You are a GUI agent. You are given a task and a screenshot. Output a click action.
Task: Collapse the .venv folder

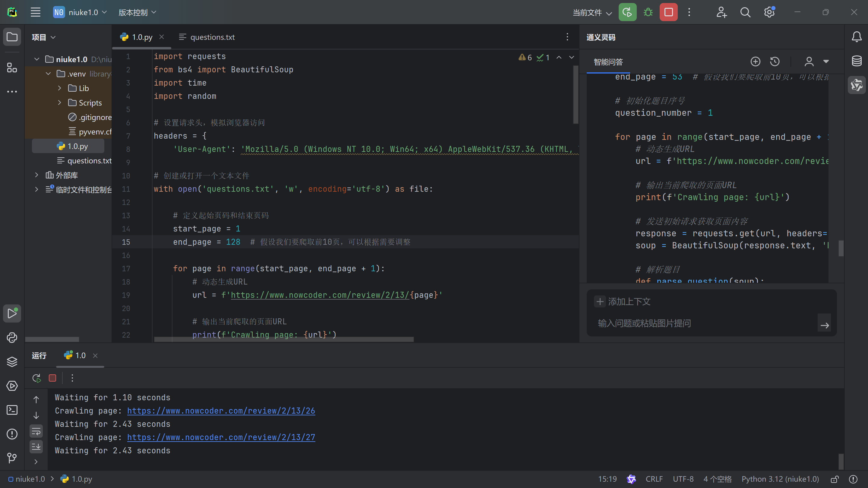point(48,74)
